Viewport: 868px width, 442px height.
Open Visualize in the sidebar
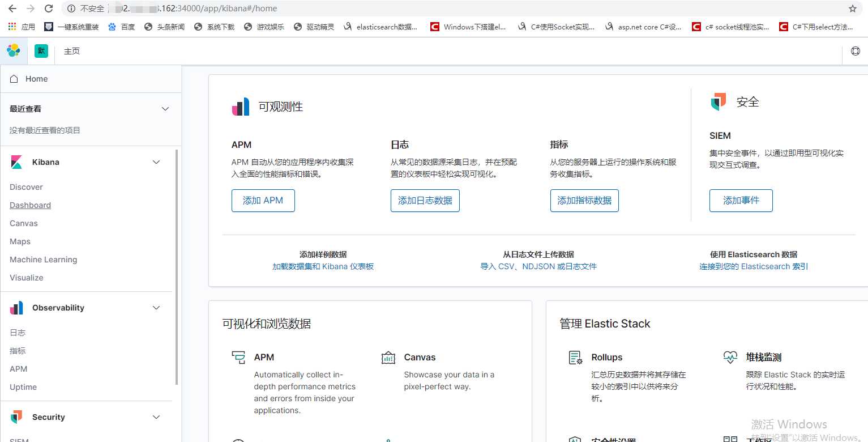pyautogui.click(x=27, y=278)
